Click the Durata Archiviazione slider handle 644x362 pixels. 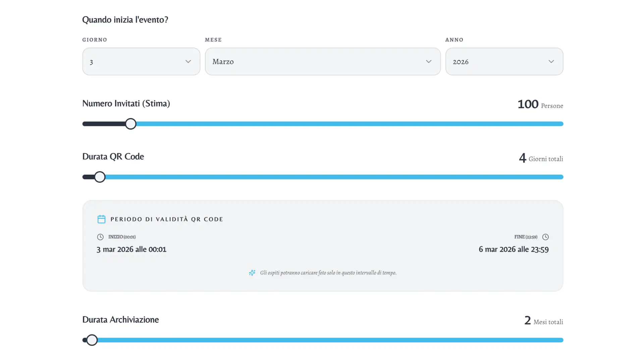(92, 340)
